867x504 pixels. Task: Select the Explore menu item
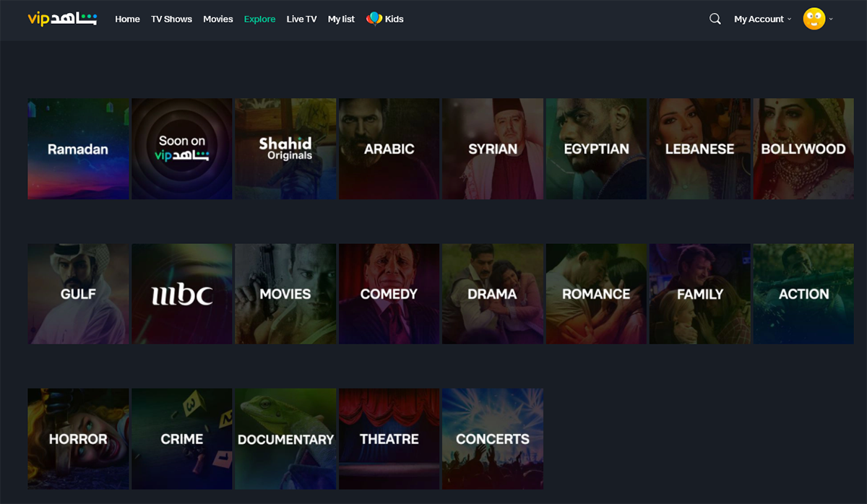coord(259,19)
